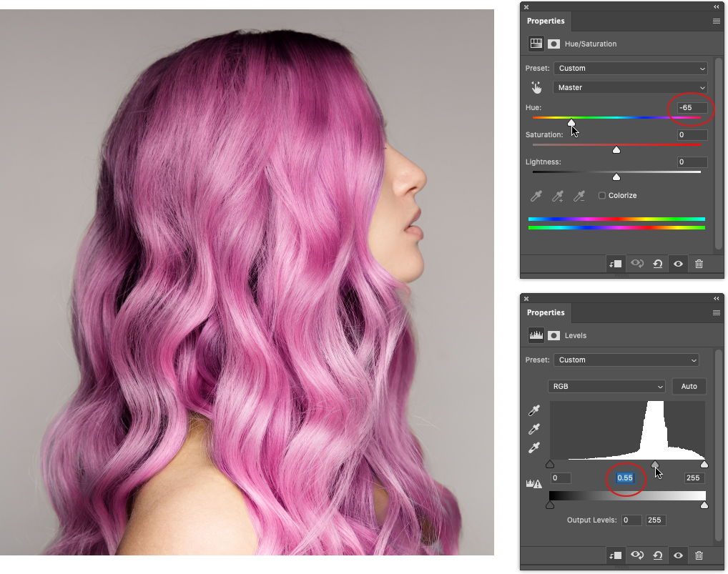Toggle Hue/Saturation layer visibility eye
The height and width of the screenshot is (574, 728).
coord(679,264)
